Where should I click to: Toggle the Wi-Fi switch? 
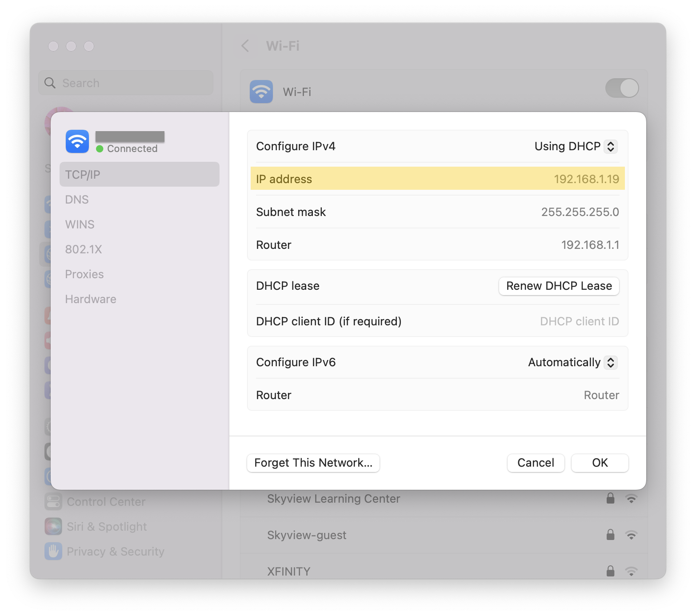click(622, 88)
